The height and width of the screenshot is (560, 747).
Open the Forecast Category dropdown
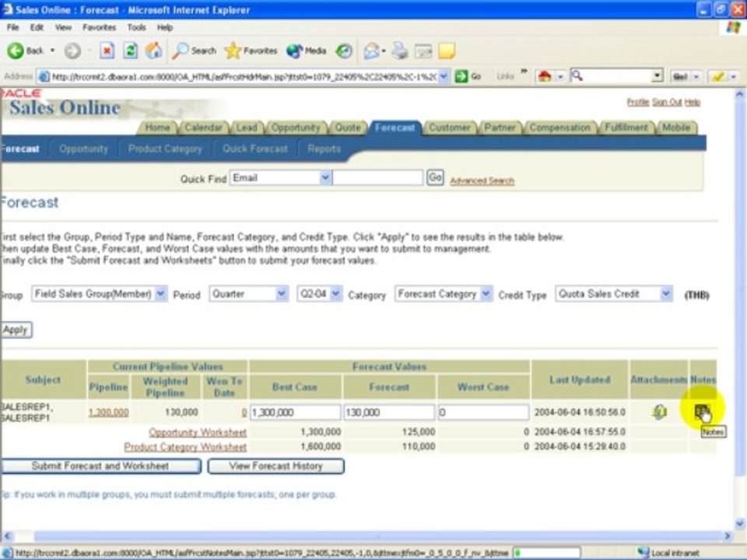point(486,294)
